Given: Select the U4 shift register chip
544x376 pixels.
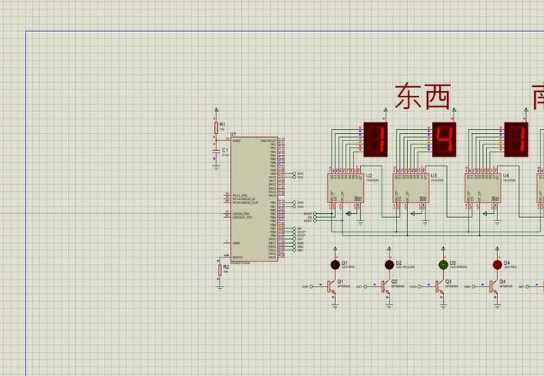Looking at the screenshot, I should pos(483,188).
